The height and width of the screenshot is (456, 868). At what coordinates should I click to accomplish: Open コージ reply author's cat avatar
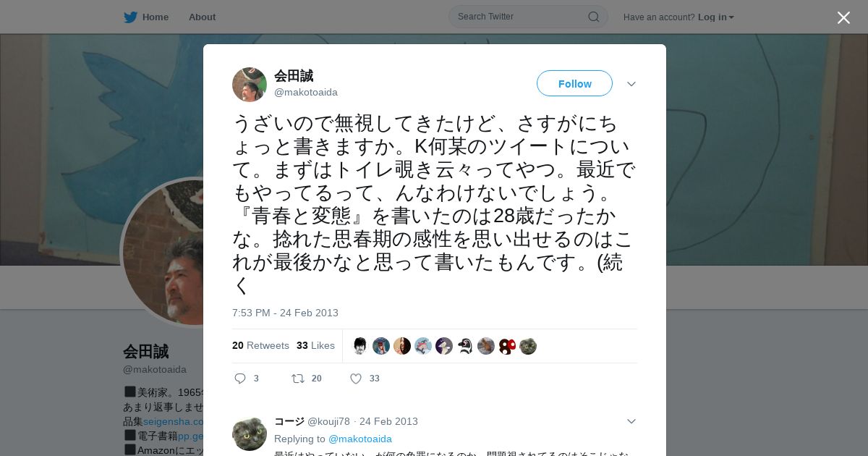[250, 434]
